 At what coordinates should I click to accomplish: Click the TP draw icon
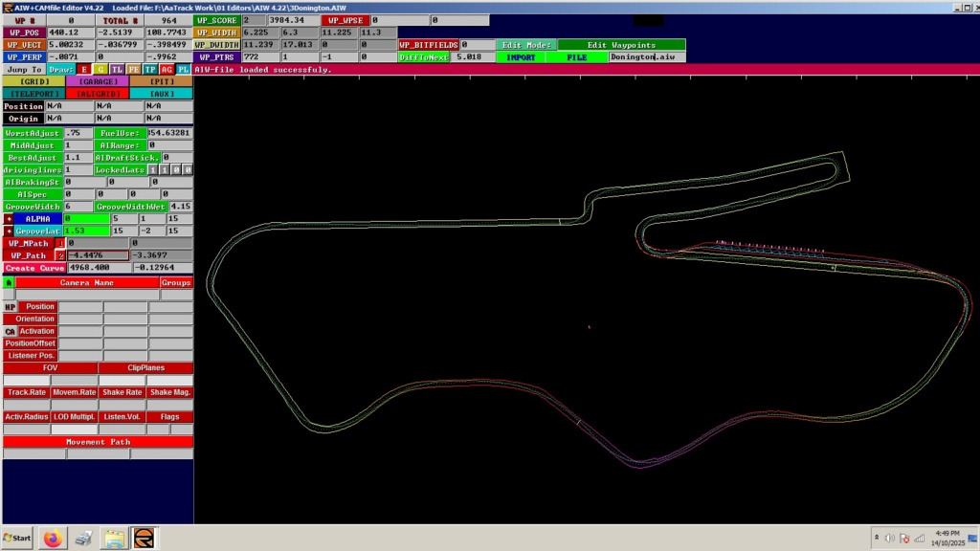coord(150,70)
